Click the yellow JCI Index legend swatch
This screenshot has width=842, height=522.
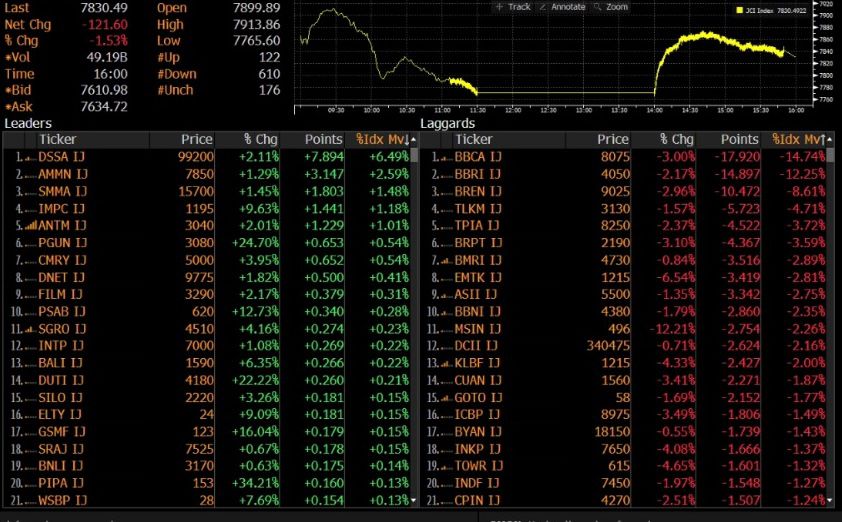point(739,10)
